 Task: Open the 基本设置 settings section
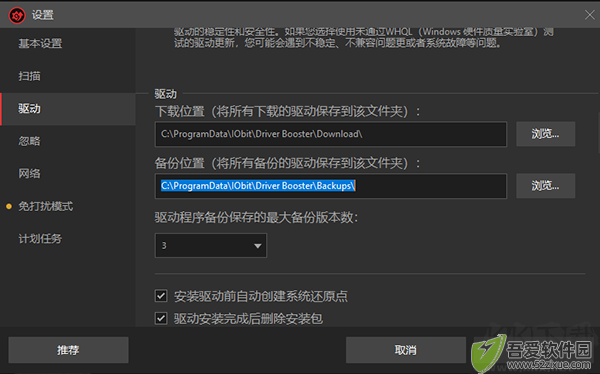tap(67, 43)
